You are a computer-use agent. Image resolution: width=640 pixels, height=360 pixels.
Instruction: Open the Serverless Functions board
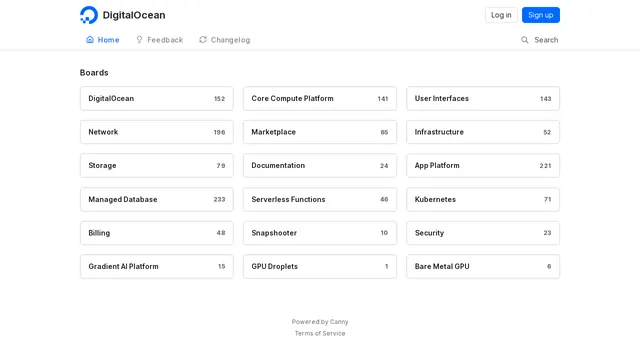[x=320, y=199]
